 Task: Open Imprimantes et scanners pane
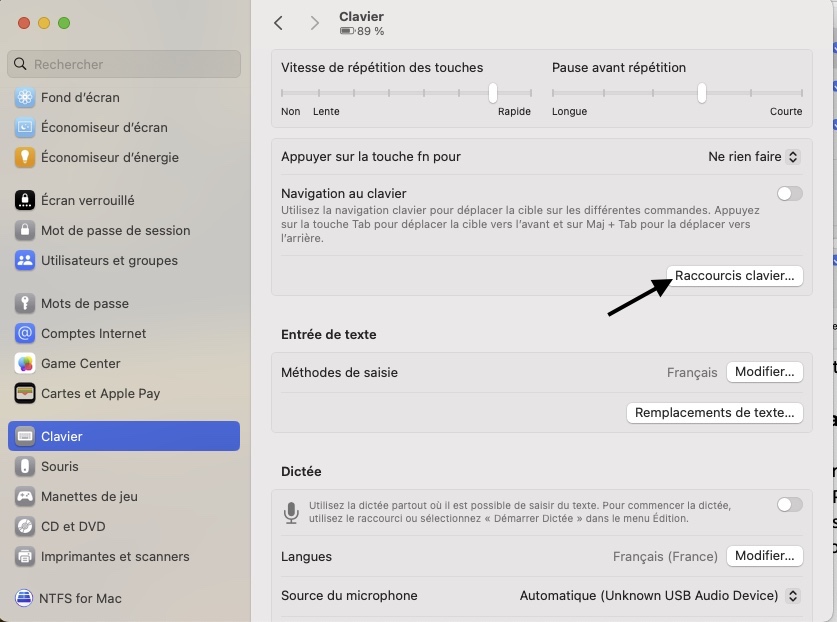click(124, 556)
